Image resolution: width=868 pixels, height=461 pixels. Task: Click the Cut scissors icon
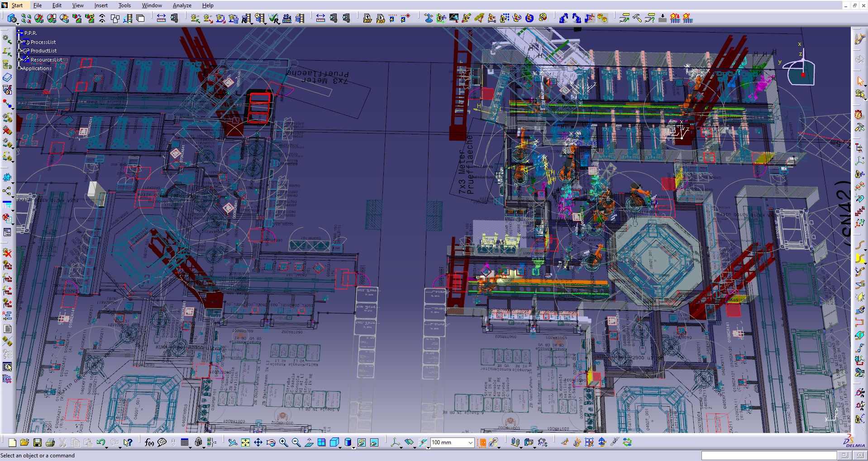pyautogui.click(x=63, y=442)
